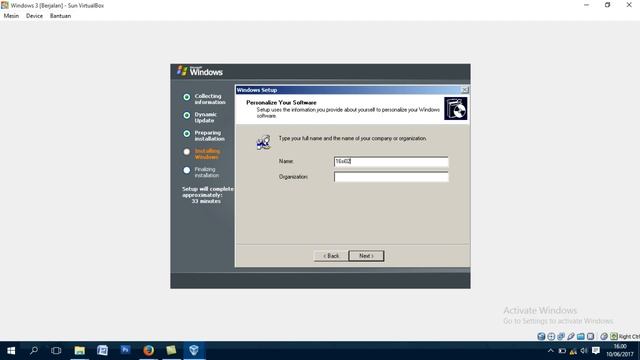This screenshot has width=640, height=360.
Task: Click VirtualBox display indicator icon
Action: pos(590,336)
